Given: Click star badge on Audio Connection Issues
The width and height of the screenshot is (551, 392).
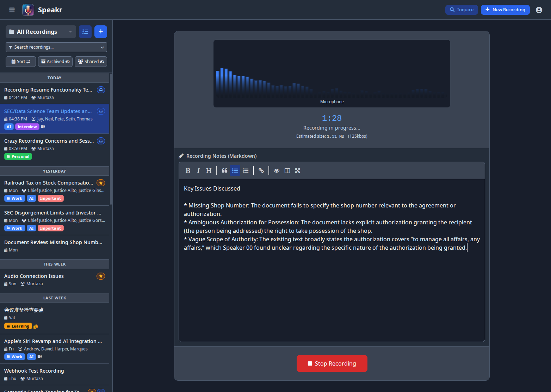Looking at the screenshot, I should tap(101, 276).
